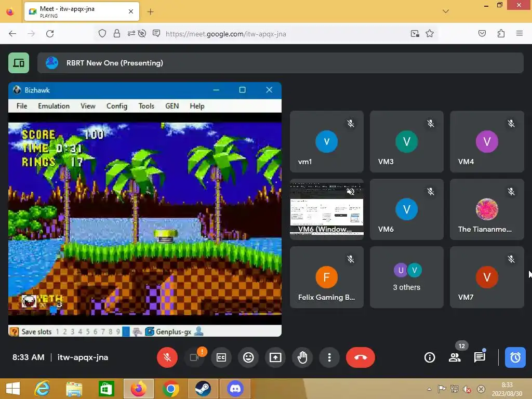
Task: Select save slot 1 in Bizhawk
Action: (x=57, y=331)
